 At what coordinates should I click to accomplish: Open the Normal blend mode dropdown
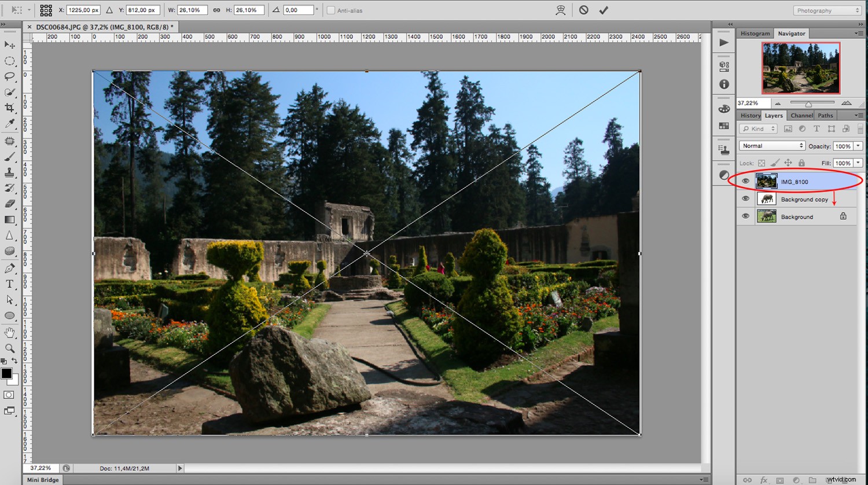pyautogui.click(x=771, y=145)
